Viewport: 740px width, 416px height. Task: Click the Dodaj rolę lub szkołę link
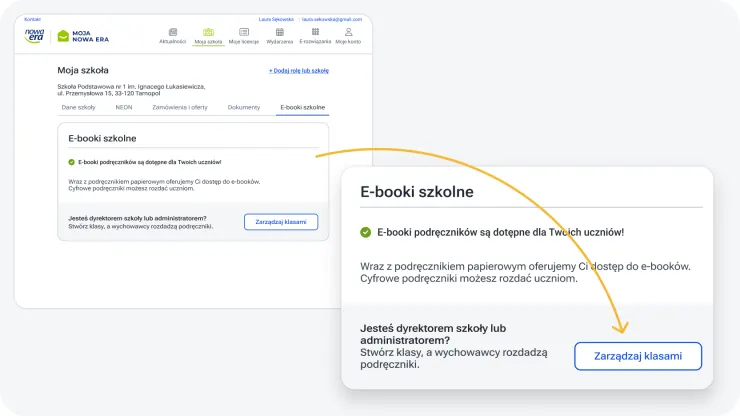coord(298,71)
